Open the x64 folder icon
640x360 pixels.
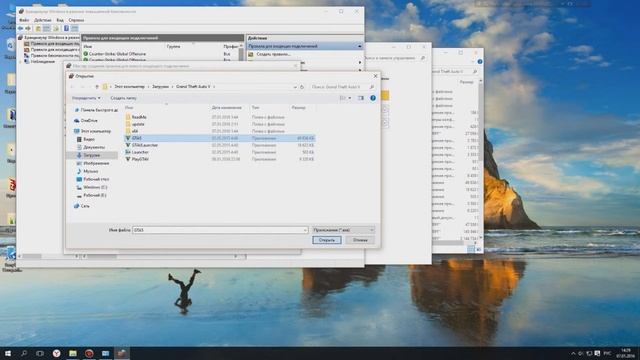pyautogui.click(x=128, y=131)
